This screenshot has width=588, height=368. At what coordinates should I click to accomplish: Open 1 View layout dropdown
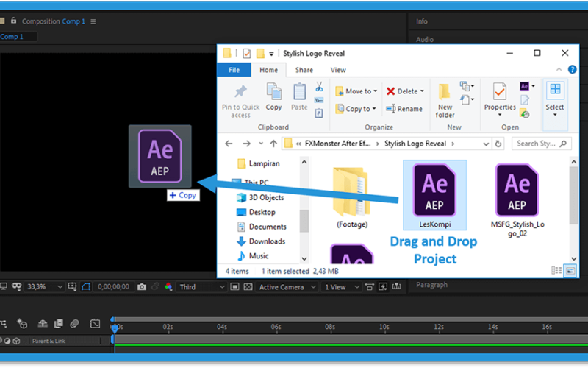tap(341, 287)
